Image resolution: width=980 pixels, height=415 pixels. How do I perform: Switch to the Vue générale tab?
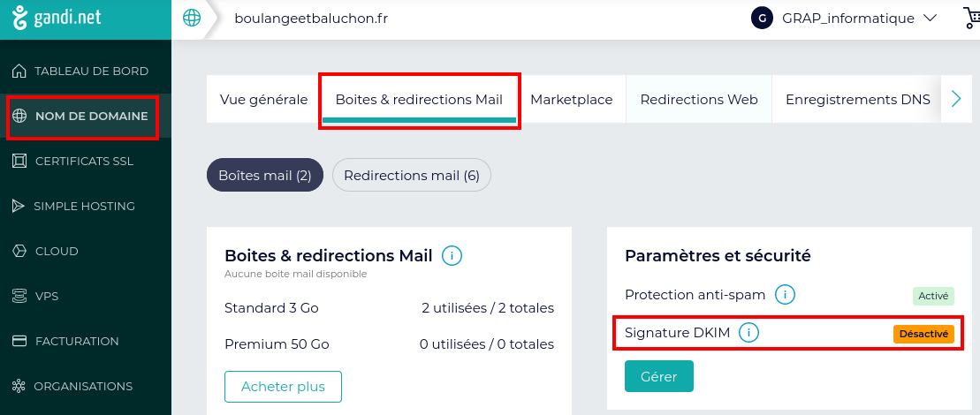pyautogui.click(x=263, y=100)
